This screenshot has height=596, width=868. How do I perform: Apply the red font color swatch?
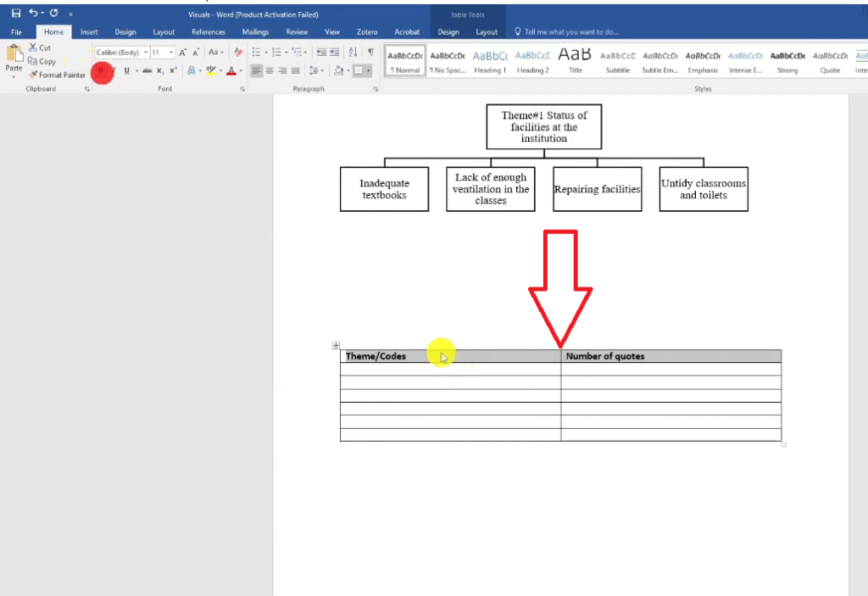pyautogui.click(x=231, y=70)
